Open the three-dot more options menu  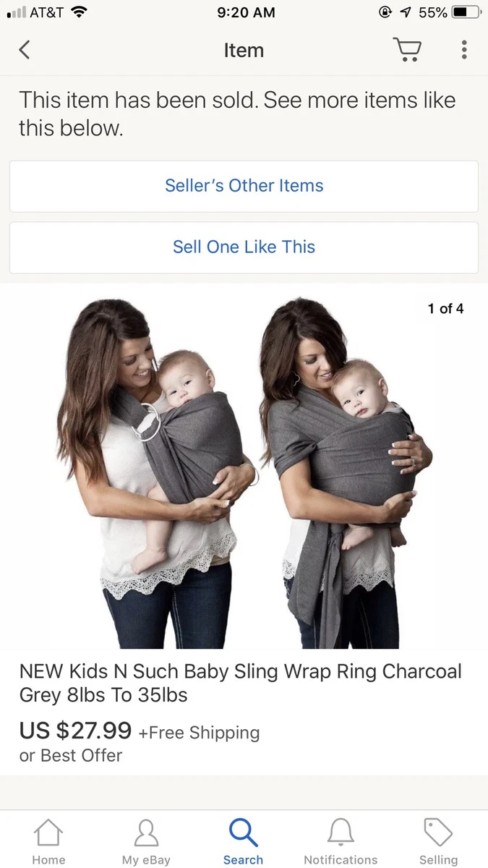click(464, 50)
